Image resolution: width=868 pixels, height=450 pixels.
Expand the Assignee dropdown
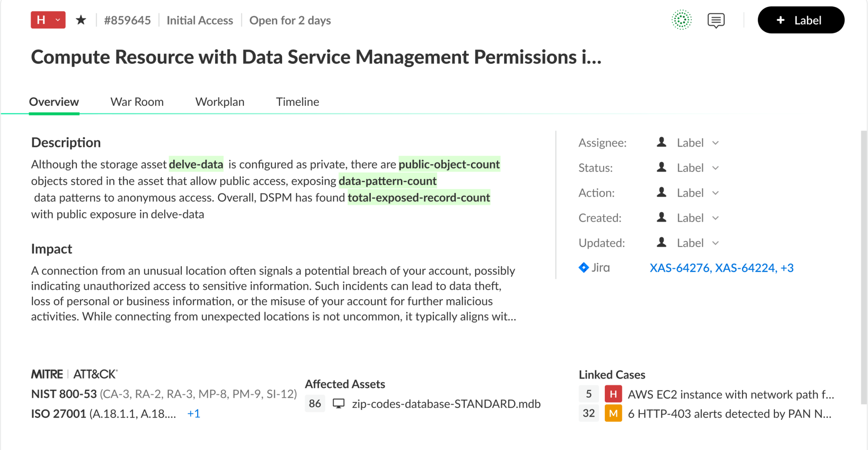[715, 143]
